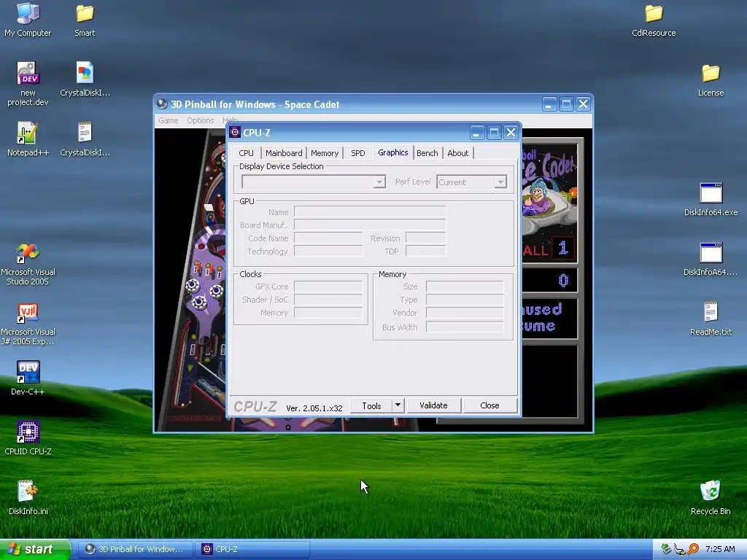Switch to the Memory tab
The height and width of the screenshot is (560, 747).
click(x=325, y=153)
